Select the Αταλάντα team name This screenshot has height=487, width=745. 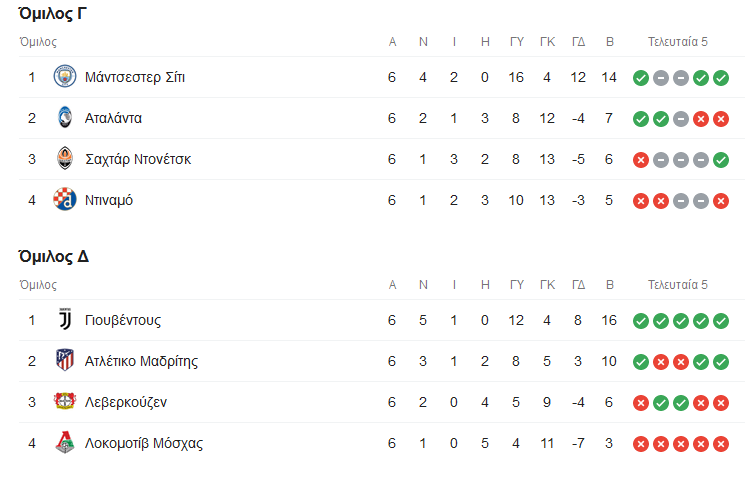coord(113,118)
